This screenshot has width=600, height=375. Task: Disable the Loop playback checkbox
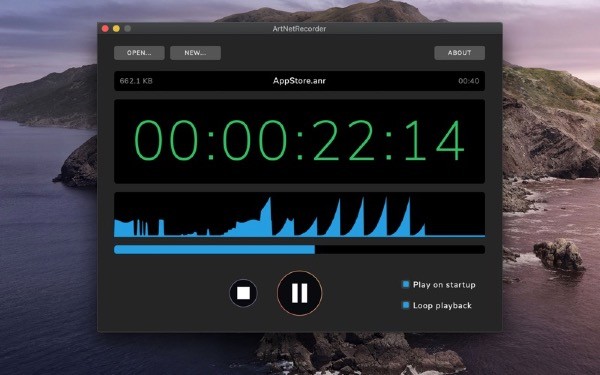point(406,305)
